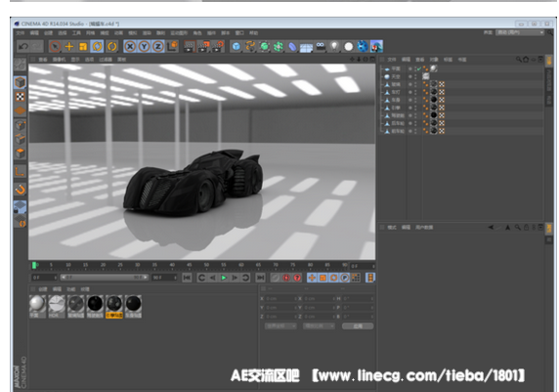This screenshot has width=559, height=392.
Task: Click stepper arrows of the start 0 F field
Action: pyautogui.click(x=56, y=278)
